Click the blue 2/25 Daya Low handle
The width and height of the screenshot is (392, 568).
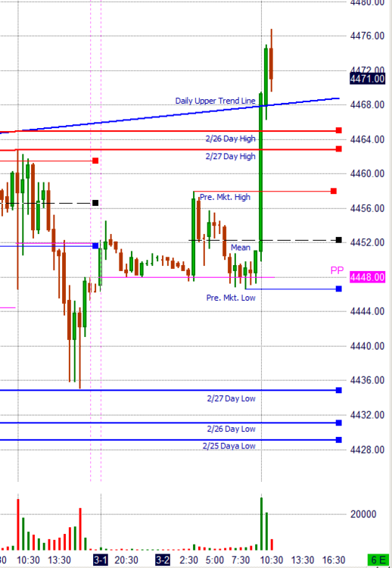339,440
